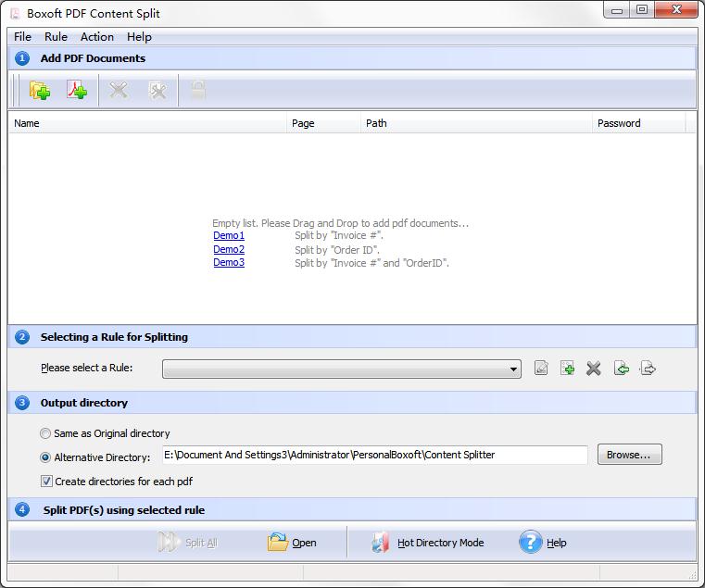Select Same as Original directory option
Viewport: 705px width, 588px height.
pos(45,433)
